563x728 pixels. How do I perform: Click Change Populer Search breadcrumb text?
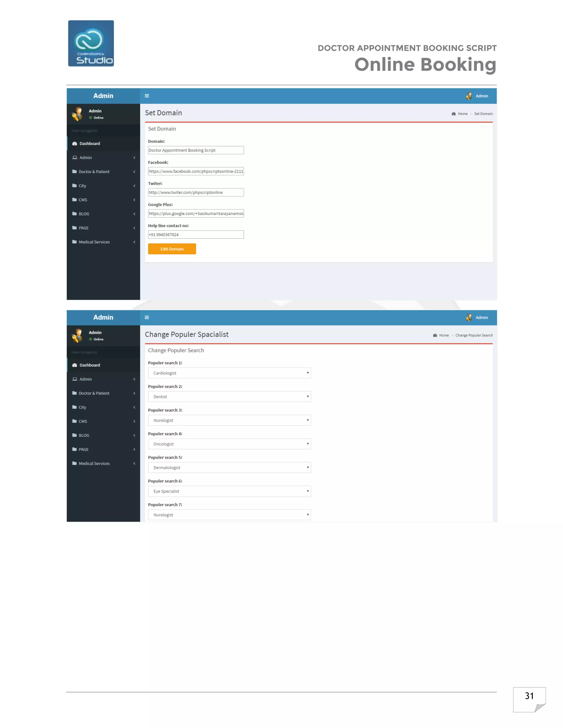click(474, 336)
